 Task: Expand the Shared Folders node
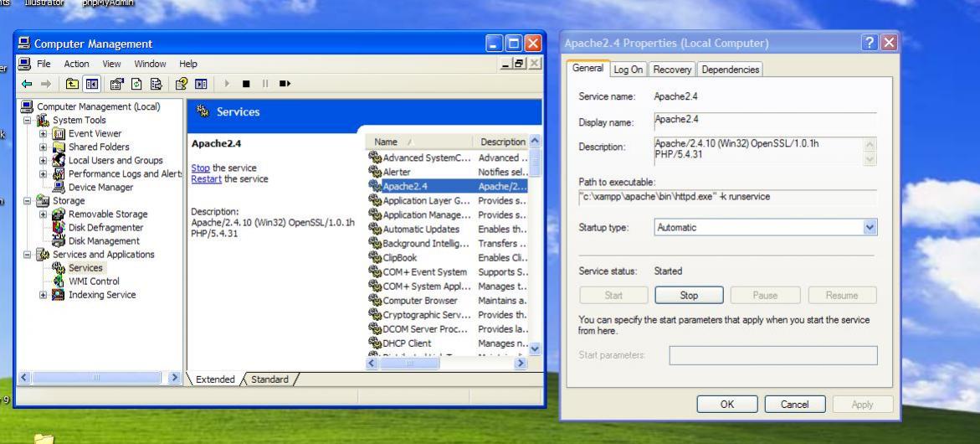coord(44,147)
